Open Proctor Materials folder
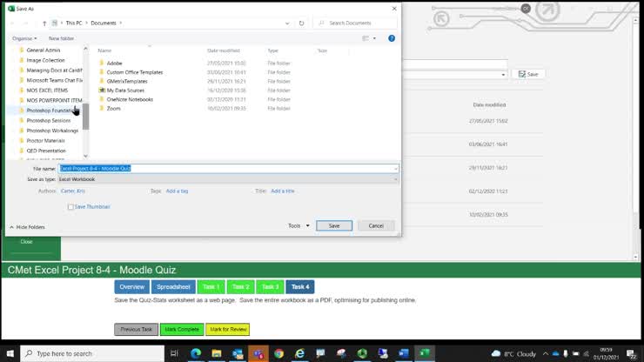This screenshot has width=644, height=362. [x=45, y=140]
